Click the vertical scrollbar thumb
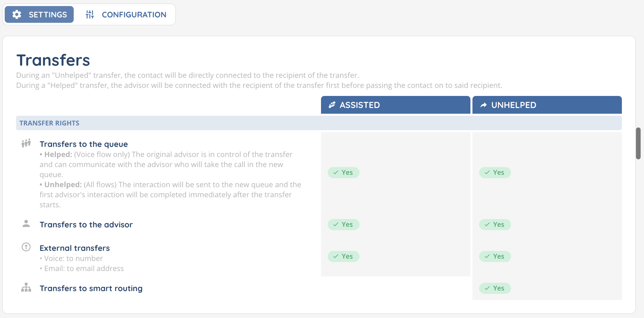 [x=638, y=143]
